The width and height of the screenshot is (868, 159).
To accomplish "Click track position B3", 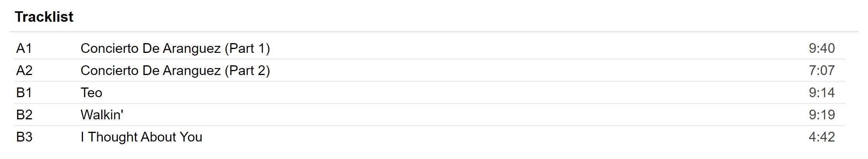I will click(24, 137).
